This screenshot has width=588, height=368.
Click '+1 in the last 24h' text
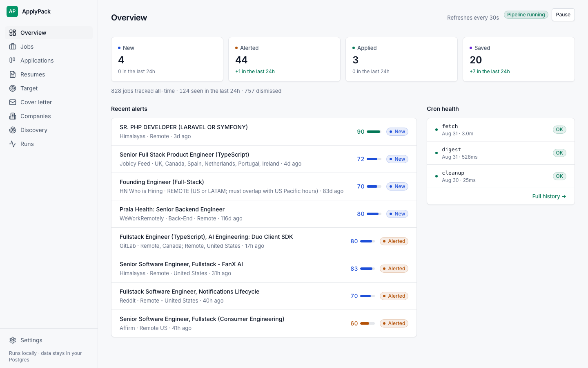255,72
